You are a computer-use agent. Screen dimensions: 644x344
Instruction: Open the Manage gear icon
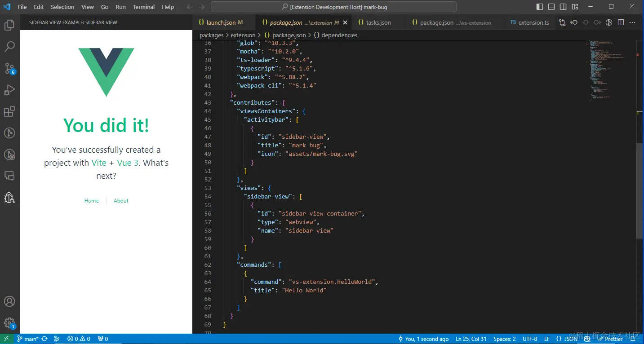point(9,323)
